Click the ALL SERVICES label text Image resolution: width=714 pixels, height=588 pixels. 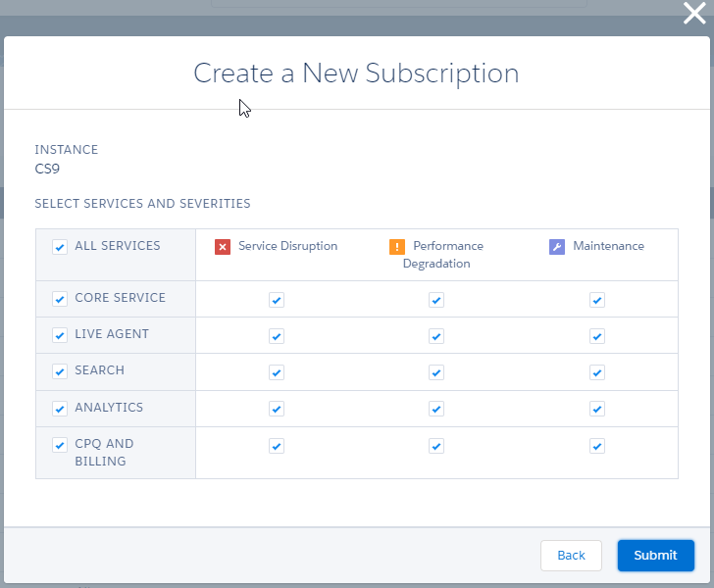118,246
